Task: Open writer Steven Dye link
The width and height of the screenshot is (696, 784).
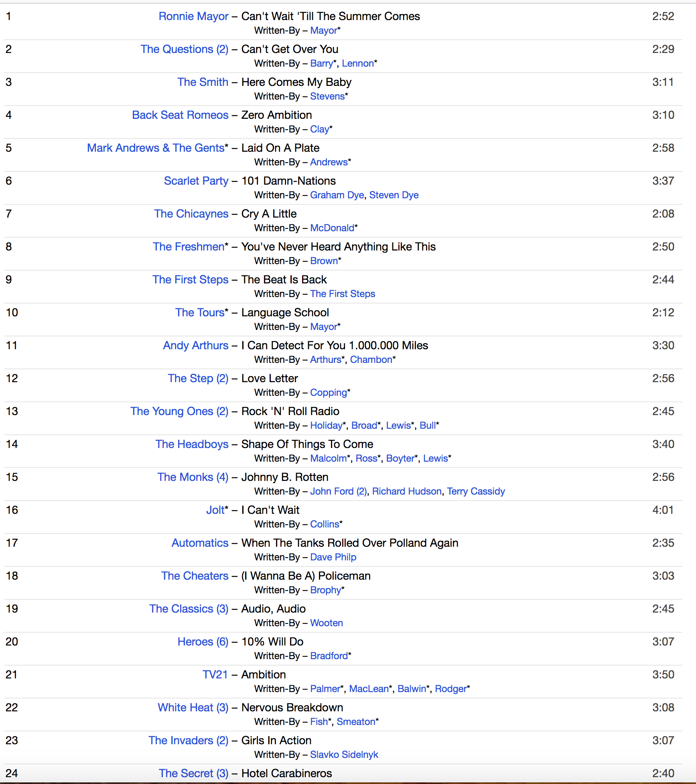Action: [394, 195]
